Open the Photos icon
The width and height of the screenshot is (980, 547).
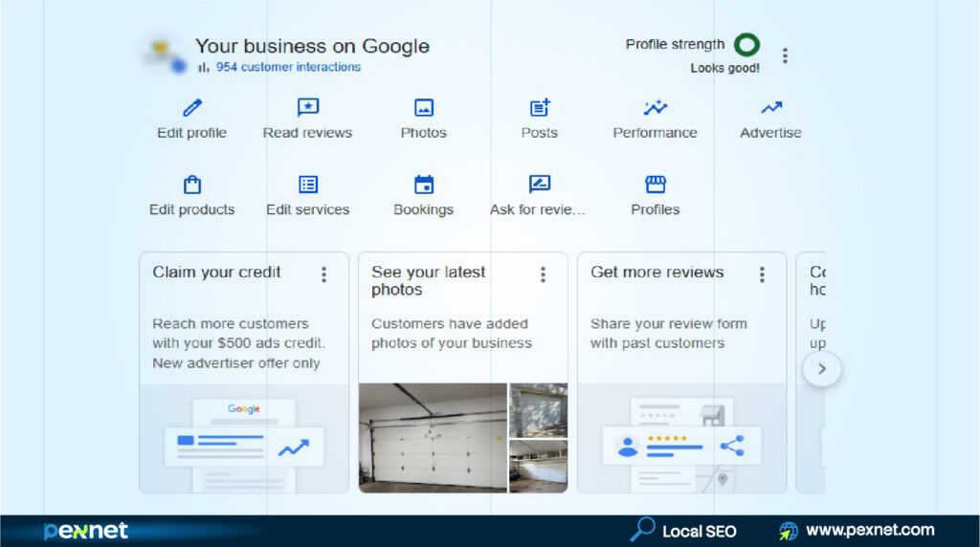(424, 108)
